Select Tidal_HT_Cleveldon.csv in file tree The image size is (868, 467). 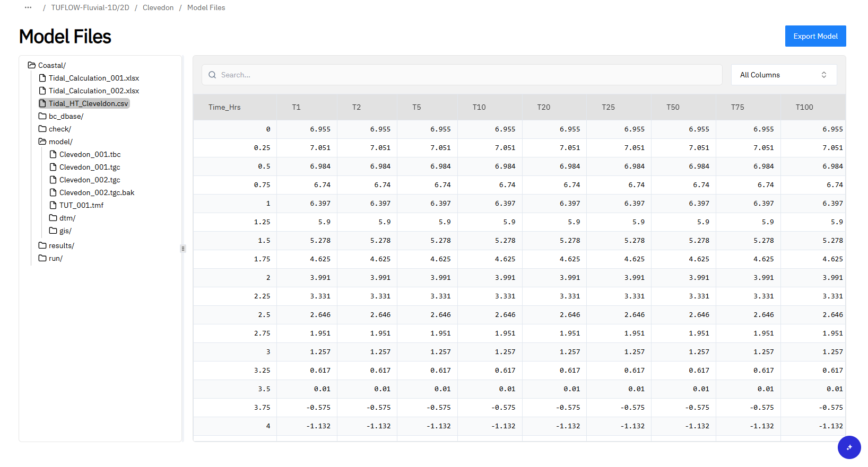click(x=84, y=103)
